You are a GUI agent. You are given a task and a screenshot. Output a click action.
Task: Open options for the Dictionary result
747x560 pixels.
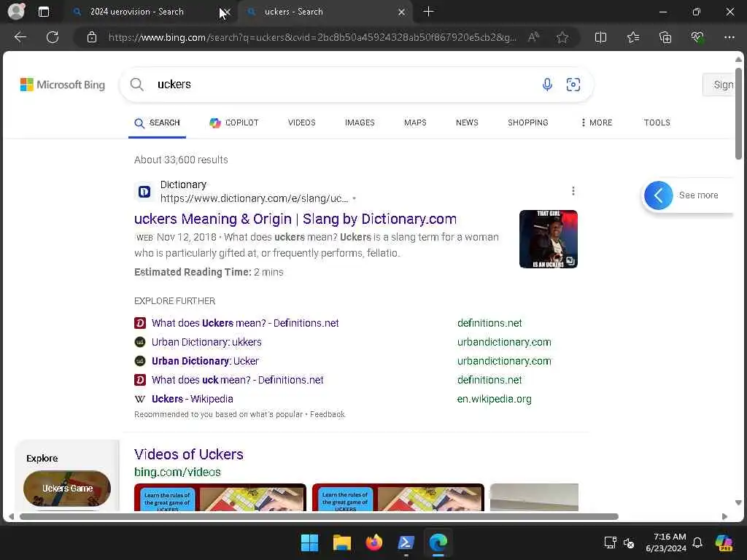pyautogui.click(x=573, y=191)
